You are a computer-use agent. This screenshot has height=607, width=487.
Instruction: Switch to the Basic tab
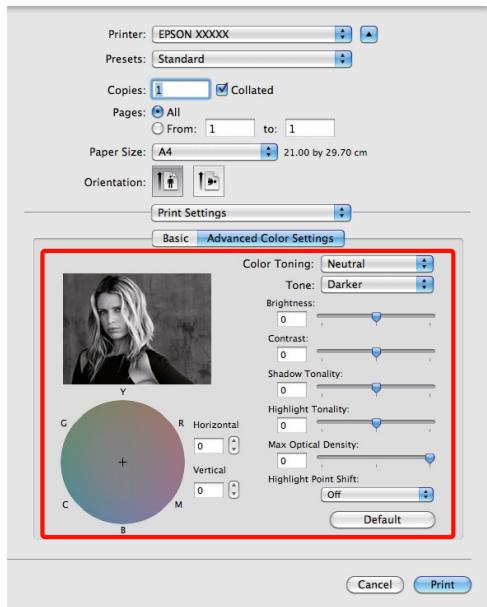(175, 238)
